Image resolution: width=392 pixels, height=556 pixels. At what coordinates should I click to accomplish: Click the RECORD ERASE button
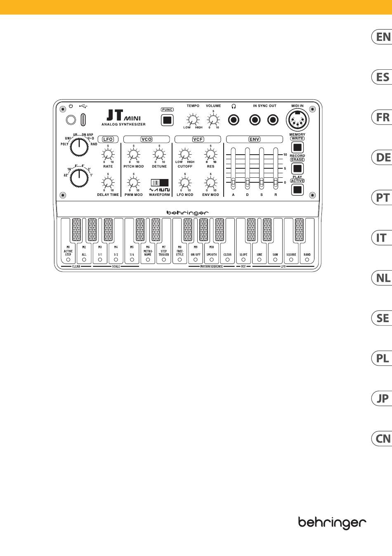coord(297,168)
